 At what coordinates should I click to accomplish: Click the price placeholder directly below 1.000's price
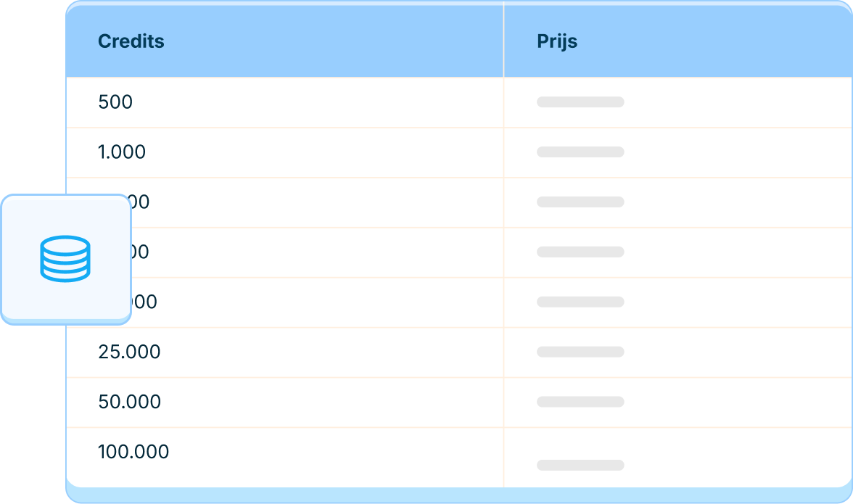[x=580, y=202]
